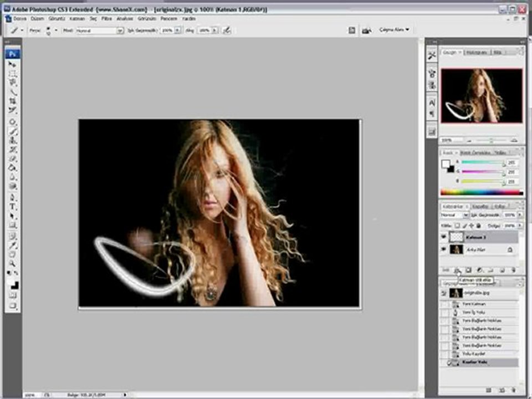This screenshot has width=532, height=399.
Task: Delete layer via Layers panel trash icon
Action: [513, 270]
